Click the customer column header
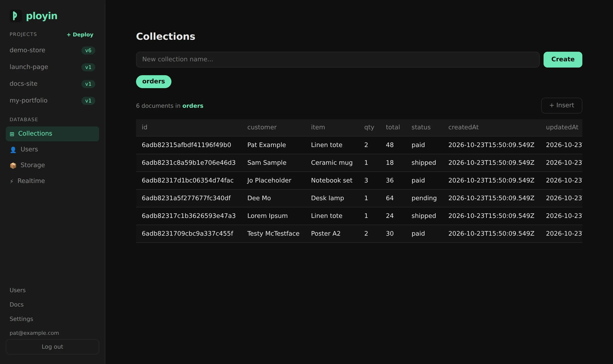 tap(262, 127)
